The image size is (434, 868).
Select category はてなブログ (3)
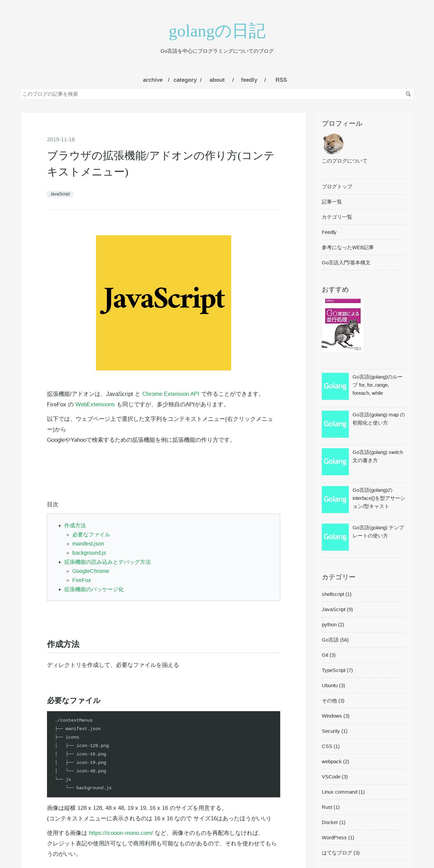point(341,853)
